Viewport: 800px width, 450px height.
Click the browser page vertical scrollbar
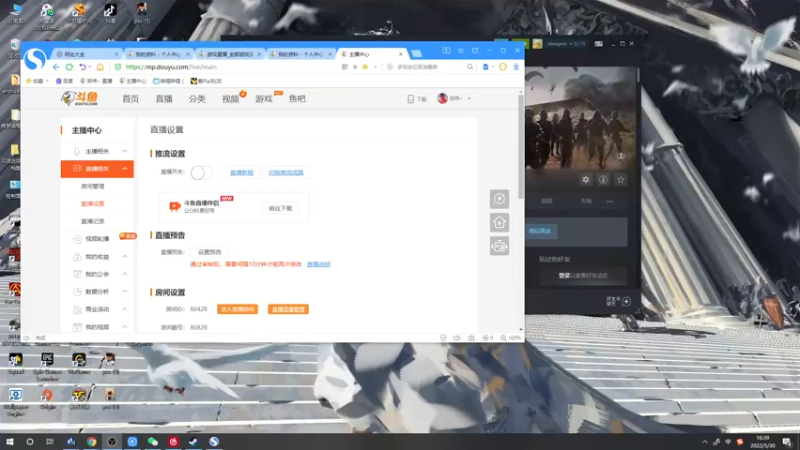[521, 147]
